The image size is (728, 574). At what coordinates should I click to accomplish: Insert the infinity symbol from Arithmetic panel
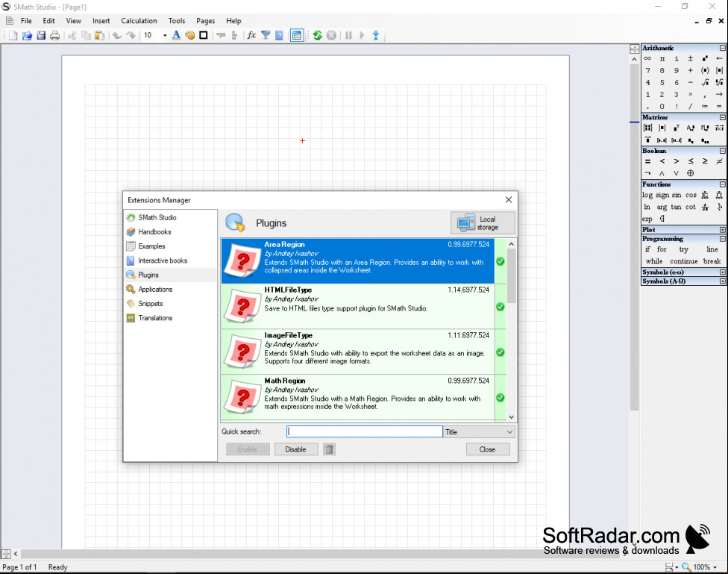pos(647,58)
